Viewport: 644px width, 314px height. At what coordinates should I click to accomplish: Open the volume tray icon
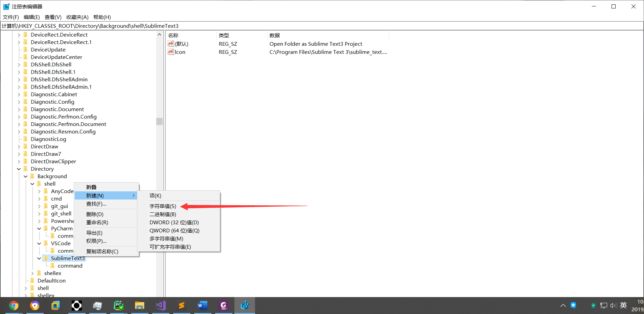pyautogui.click(x=614, y=306)
